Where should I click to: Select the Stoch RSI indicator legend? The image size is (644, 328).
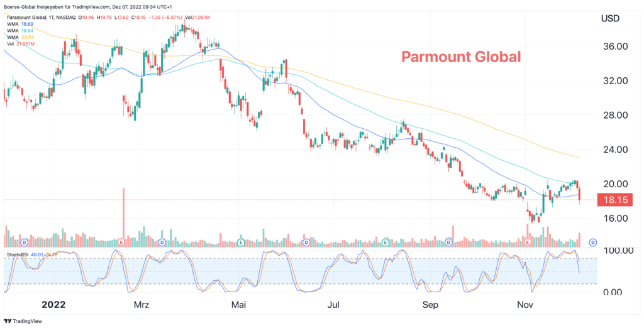pyautogui.click(x=31, y=255)
